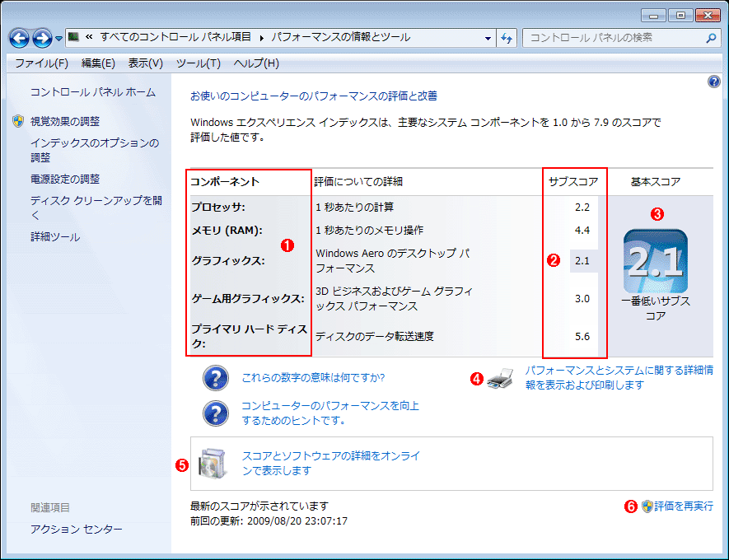The width and height of the screenshot is (729, 560).
Task: Open アクション センター link
Action: coord(77,529)
